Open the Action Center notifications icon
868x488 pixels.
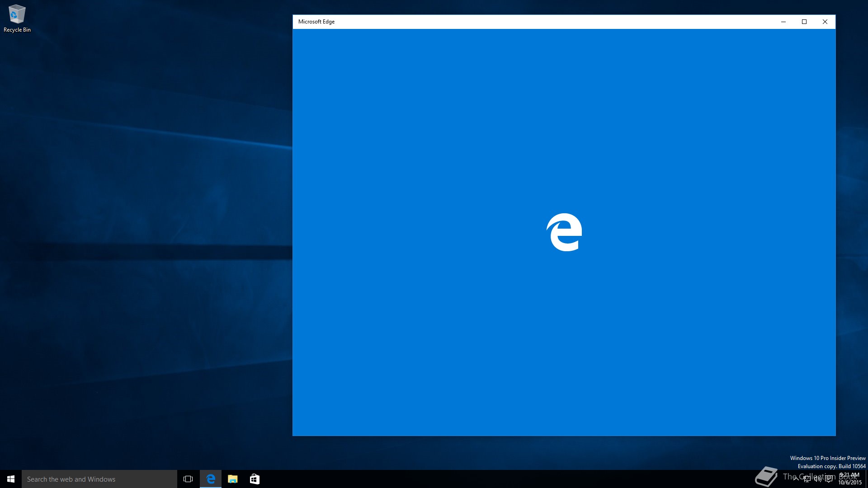(829, 479)
